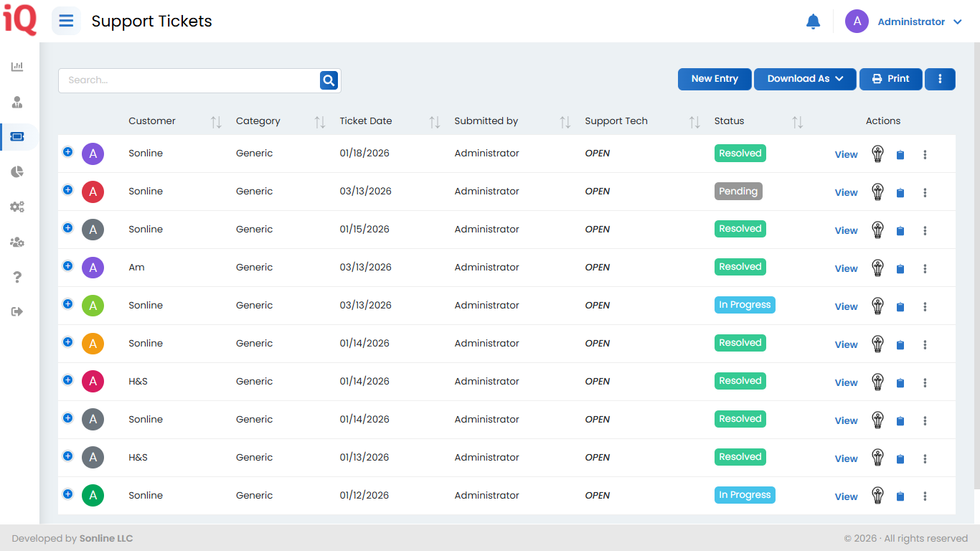Click the New Entry button
980x551 pixels.
click(715, 79)
